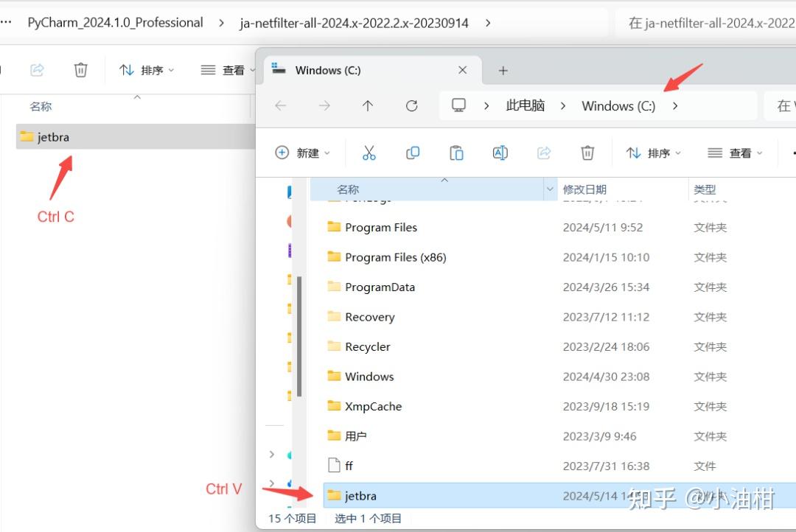Click the Share icon in the background window
This screenshot has width=796, height=532.
click(x=37, y=69)
